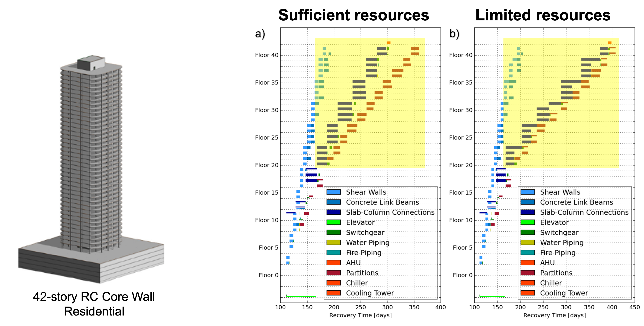Click the 'b)' panel label

point(454,34)
